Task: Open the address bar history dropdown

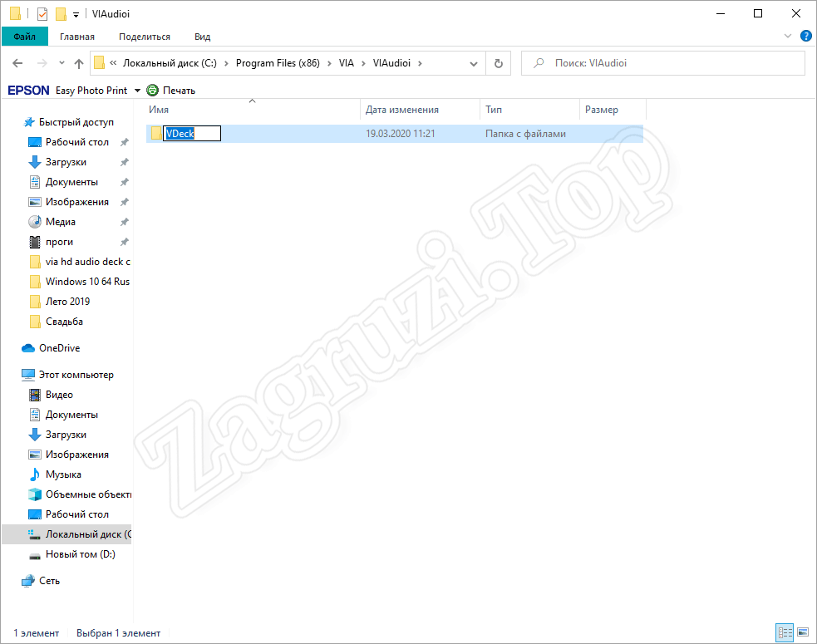Action: click(x=474, y=63)
